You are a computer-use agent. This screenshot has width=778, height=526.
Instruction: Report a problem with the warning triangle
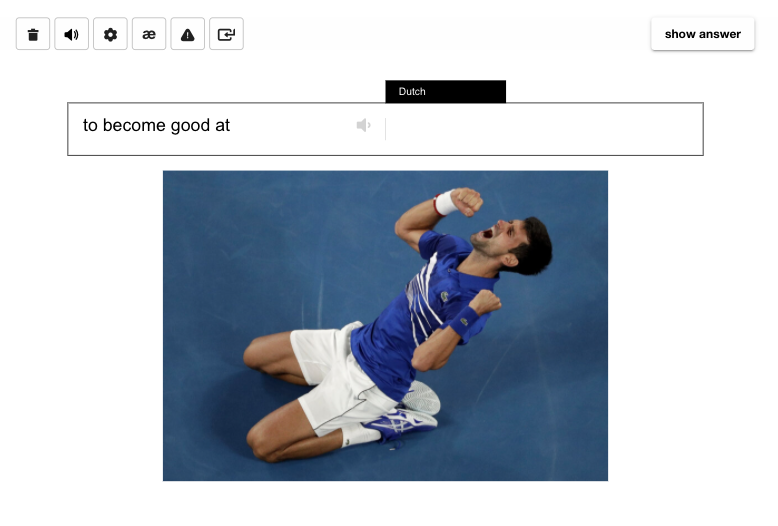pyautogui.click(x=188, y=34)
